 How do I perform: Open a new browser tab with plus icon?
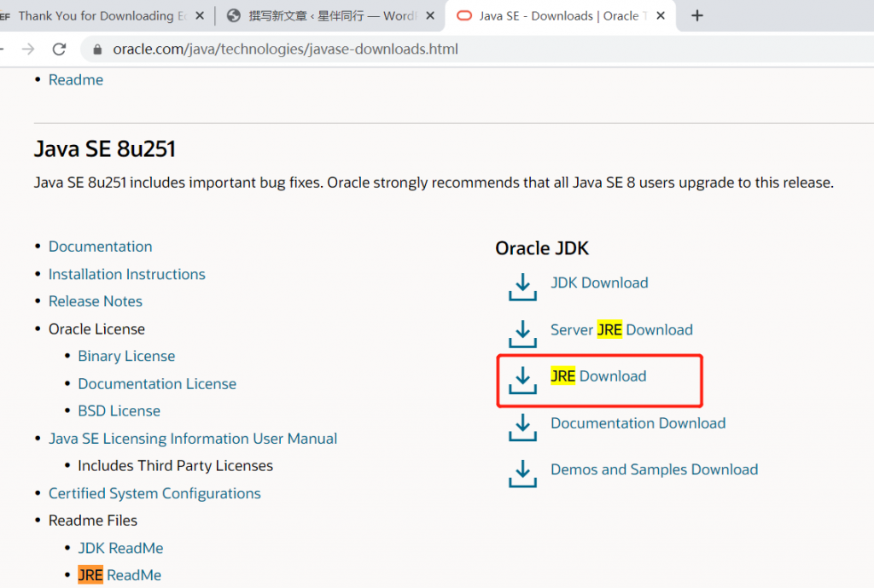[x=696, y=15]
